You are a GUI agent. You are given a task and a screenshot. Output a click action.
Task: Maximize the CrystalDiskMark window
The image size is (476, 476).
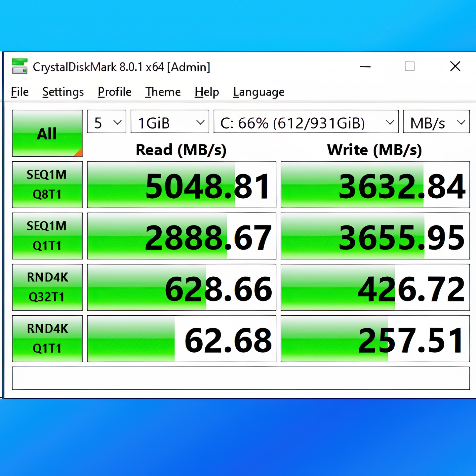coord(410,66)
